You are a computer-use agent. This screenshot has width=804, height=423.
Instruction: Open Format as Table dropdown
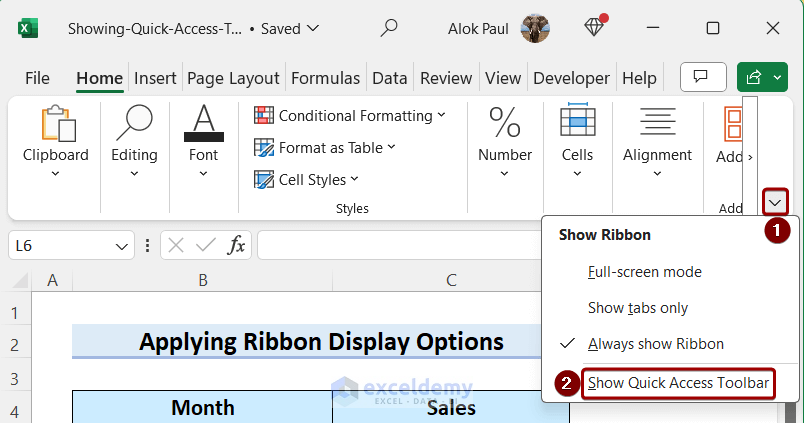click(x=324, y=148)
